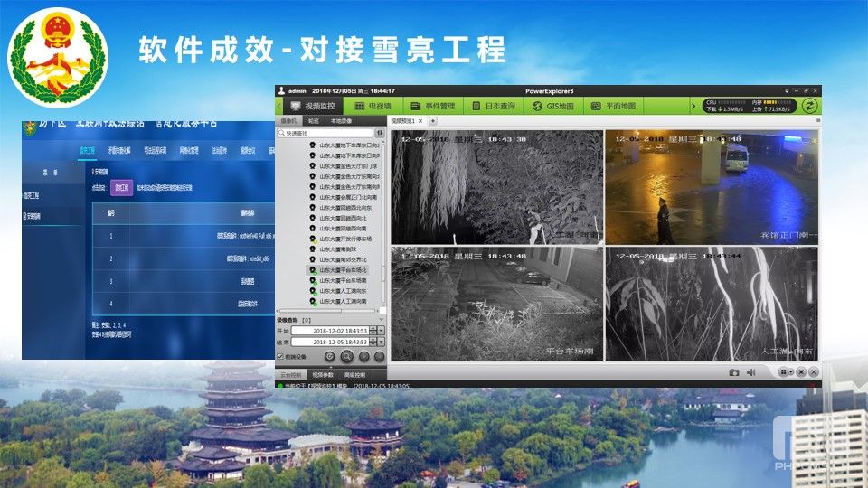Image resolution: width=868 pixels, height=488 pixels.
Task: Click the left arrow on green module bar
Action: [x=279, y=106]
